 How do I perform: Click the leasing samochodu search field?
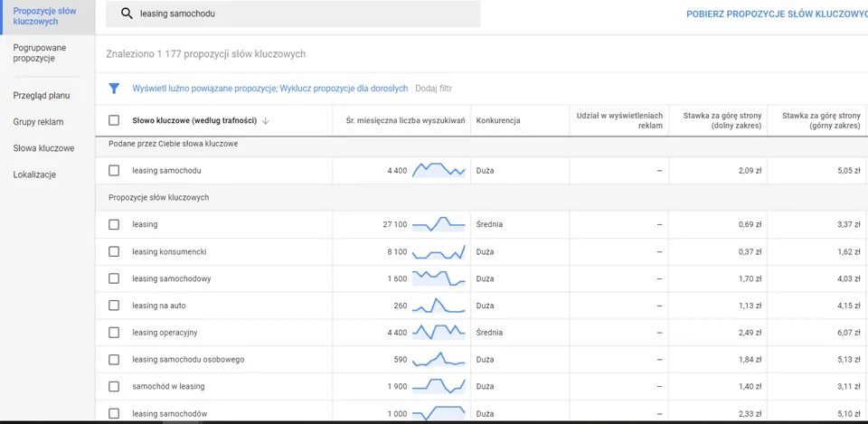point(293,14)
